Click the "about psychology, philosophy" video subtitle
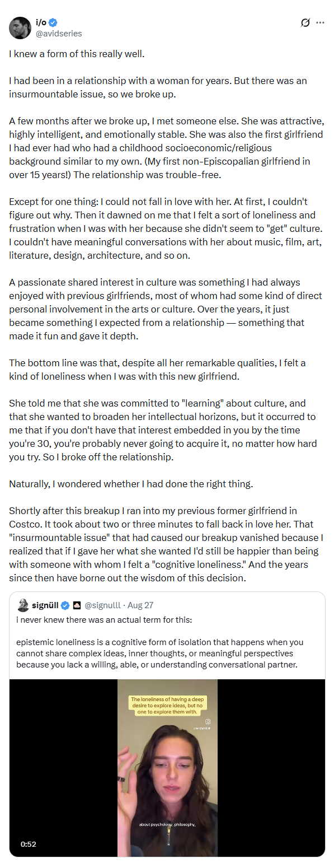334x868 pixels. [167, 824]
